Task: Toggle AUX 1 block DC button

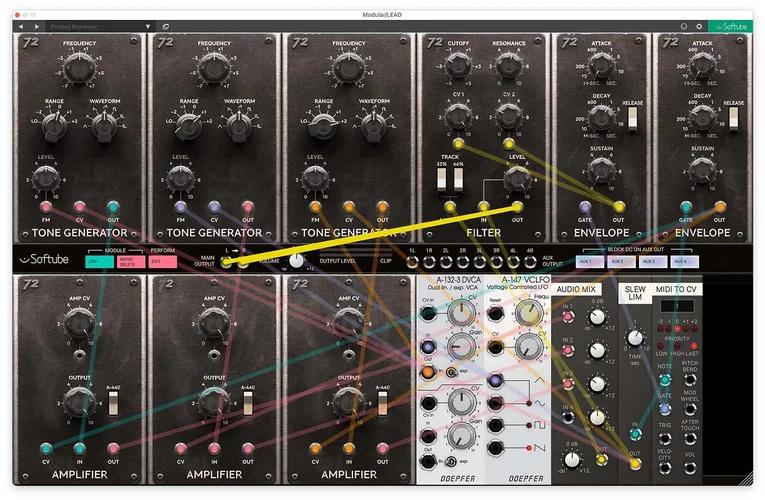Action: (x=589, y=262)
